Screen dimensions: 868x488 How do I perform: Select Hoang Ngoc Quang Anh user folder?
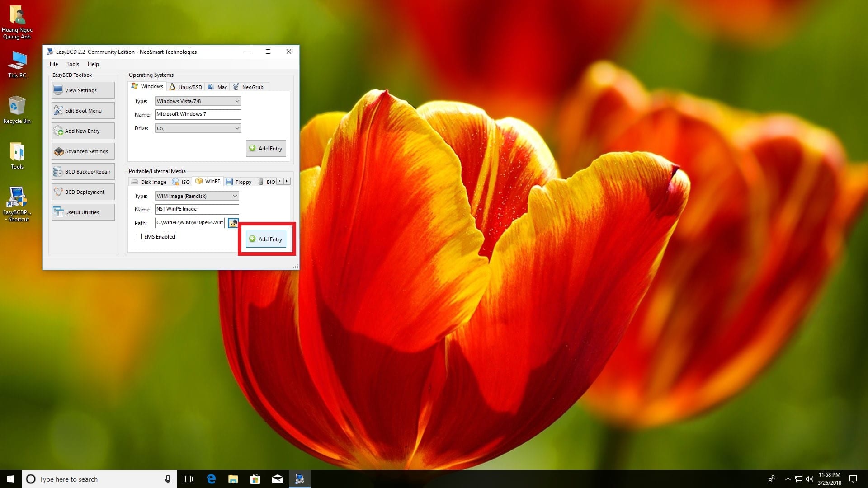click(17, 22)
